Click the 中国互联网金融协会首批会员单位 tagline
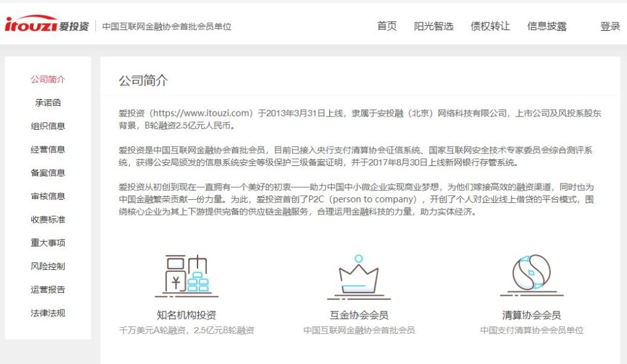The image size is (627, 364). point(167,27)
